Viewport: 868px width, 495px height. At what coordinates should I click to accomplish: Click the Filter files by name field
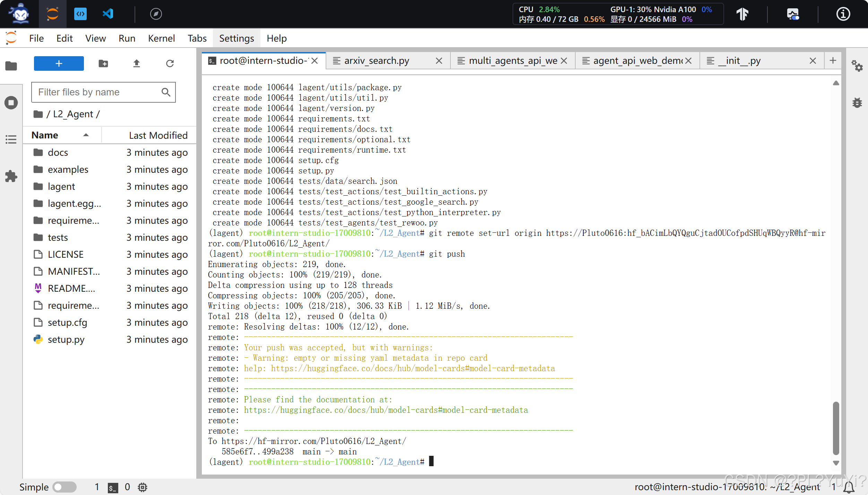[x=97, y=92]
